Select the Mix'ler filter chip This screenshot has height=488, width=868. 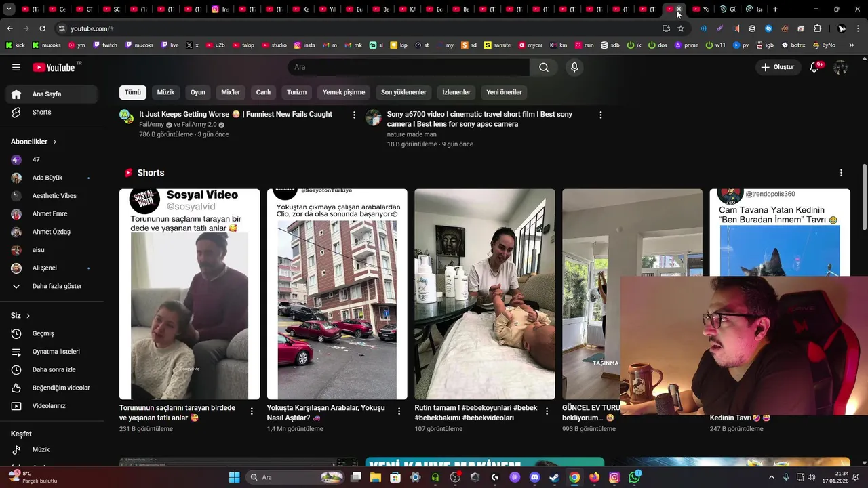tap(231, 92)
